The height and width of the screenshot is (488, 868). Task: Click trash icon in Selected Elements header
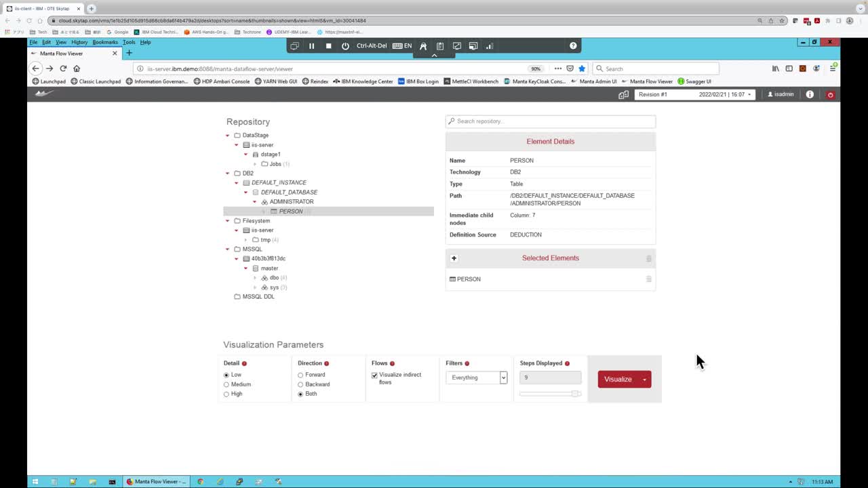point(648,258)
